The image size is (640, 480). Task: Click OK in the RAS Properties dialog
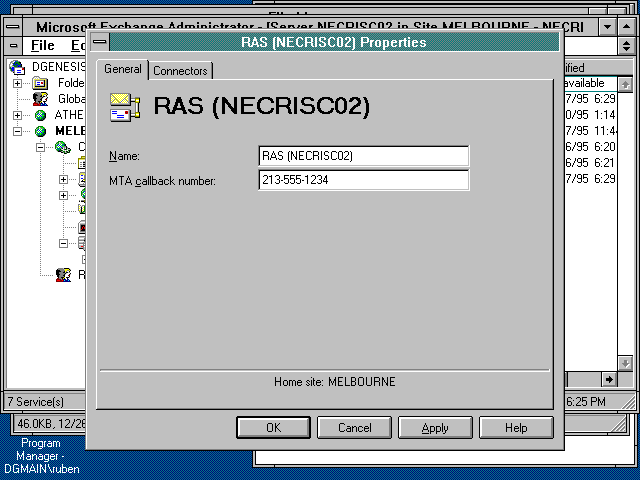pyautogui.click(x=273, y=427)
